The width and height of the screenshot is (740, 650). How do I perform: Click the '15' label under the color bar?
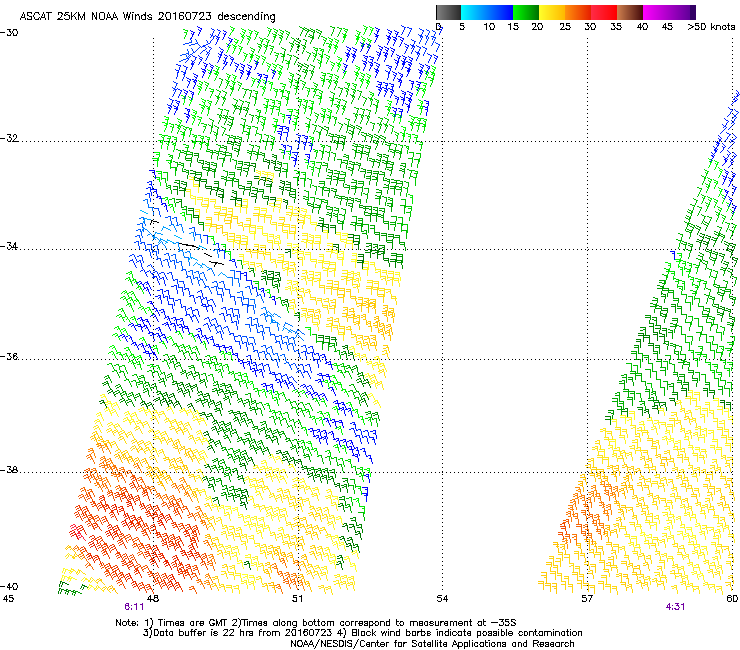513,27
